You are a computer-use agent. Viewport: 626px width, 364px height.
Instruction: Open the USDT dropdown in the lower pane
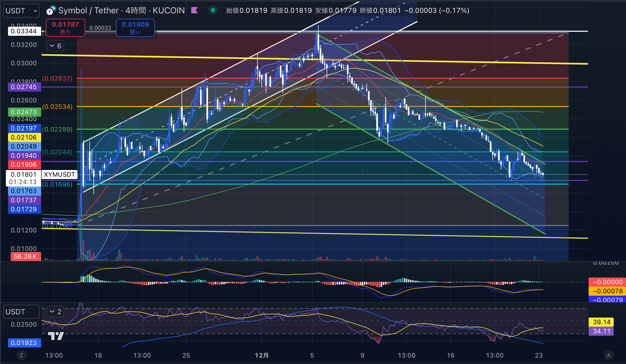[x=21, y=312]
